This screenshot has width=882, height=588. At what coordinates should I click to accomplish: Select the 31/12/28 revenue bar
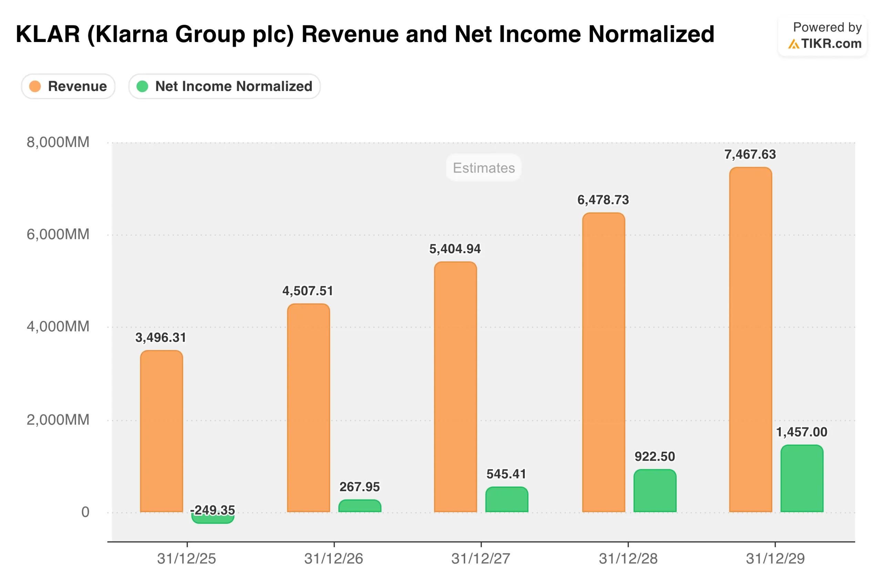(603, 362)
